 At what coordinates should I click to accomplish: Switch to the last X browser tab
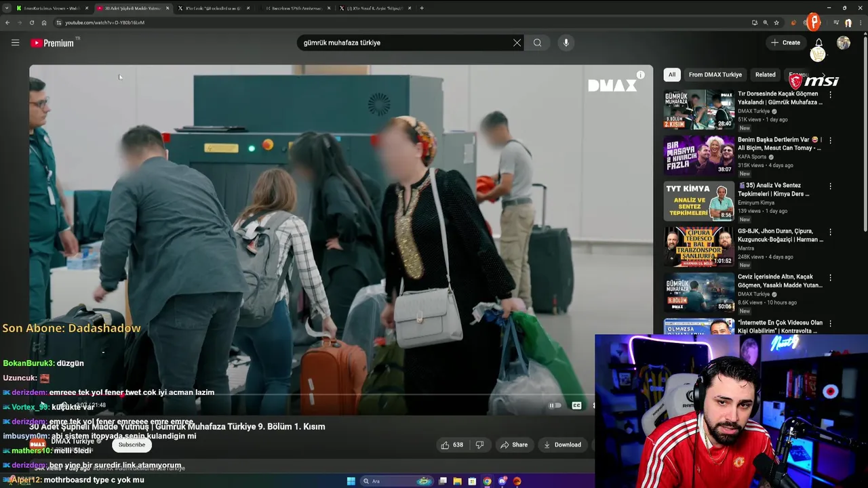tap(374, 8)
